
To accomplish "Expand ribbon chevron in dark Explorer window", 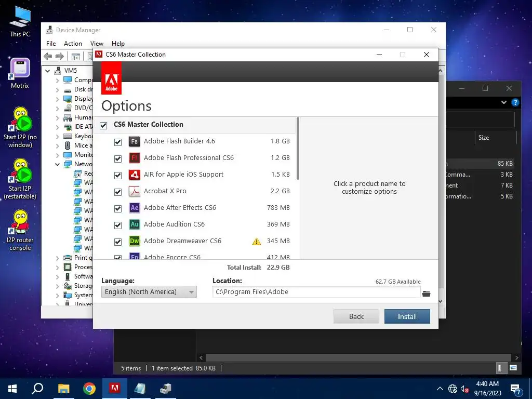I will point(504,102).
